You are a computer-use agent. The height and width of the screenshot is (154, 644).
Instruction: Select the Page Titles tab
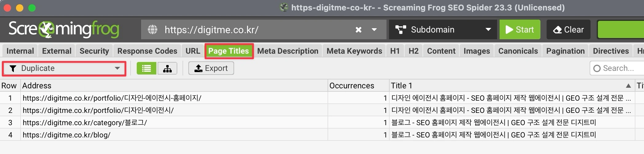(x=229, y=51)
